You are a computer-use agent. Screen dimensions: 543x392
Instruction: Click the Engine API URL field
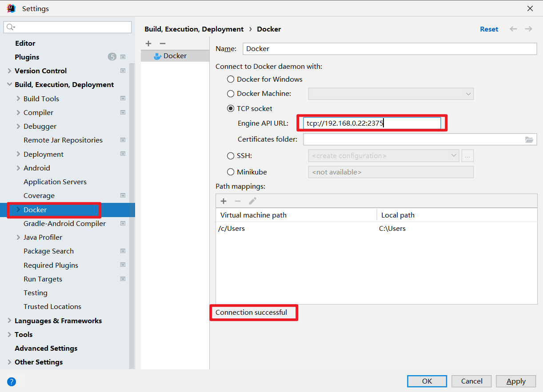tap(372, 123)
